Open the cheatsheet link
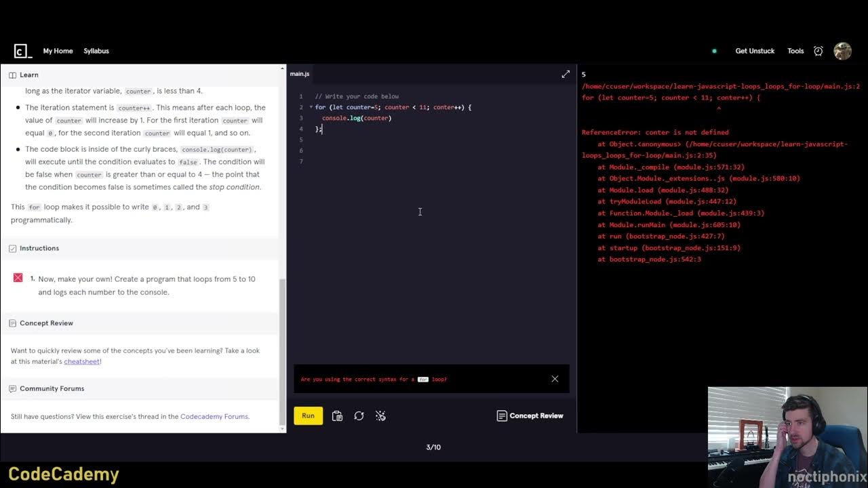This screenshot has width=868, height=488. [81, 361]
